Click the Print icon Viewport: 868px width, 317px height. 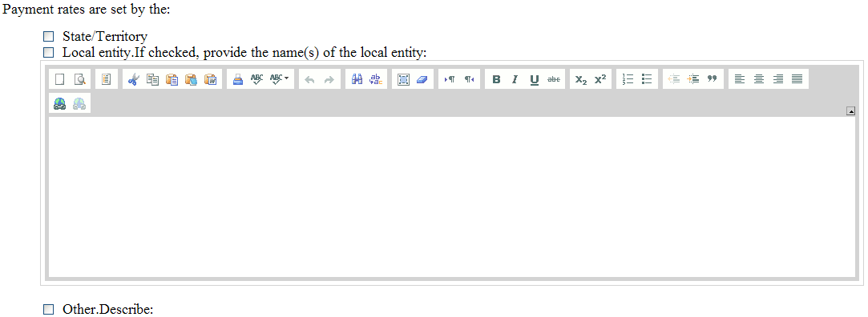pyautogui.click(x=237, y=79)
